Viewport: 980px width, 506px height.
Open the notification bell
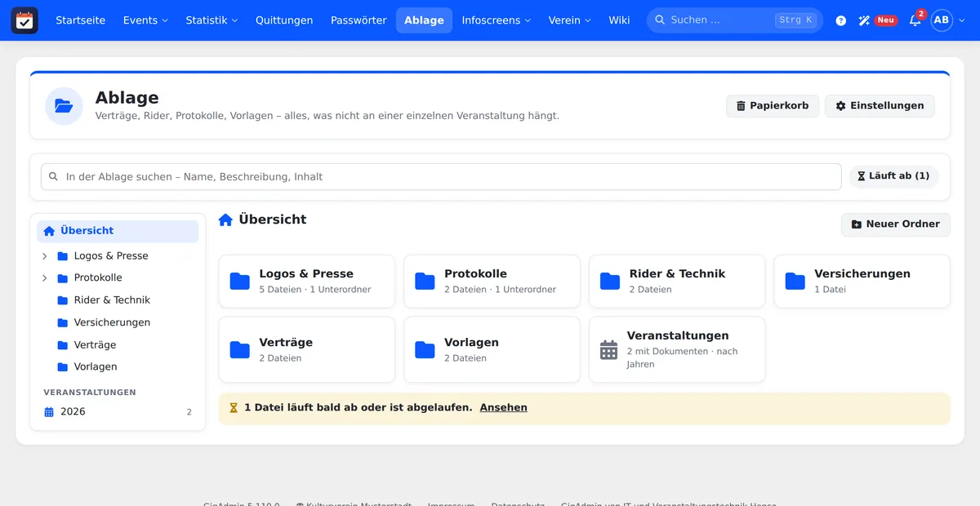[915, 20]
